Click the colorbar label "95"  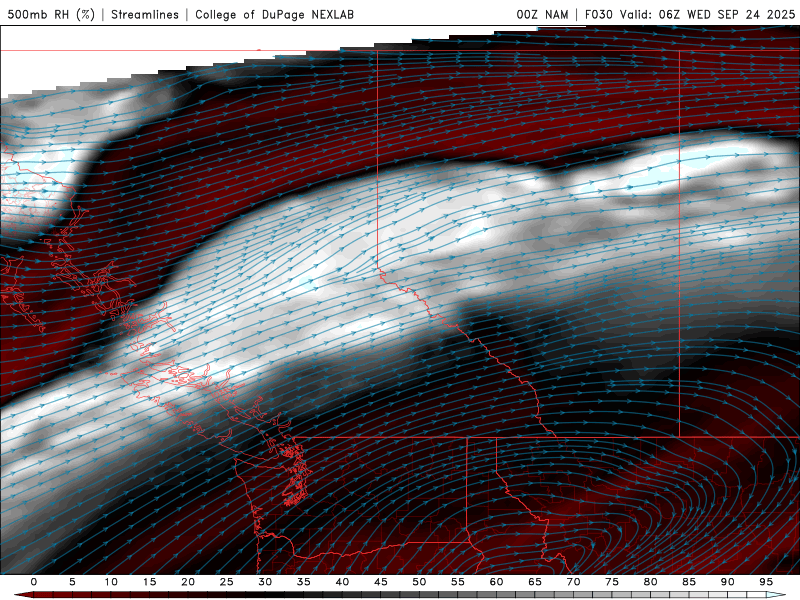point(766,582)
